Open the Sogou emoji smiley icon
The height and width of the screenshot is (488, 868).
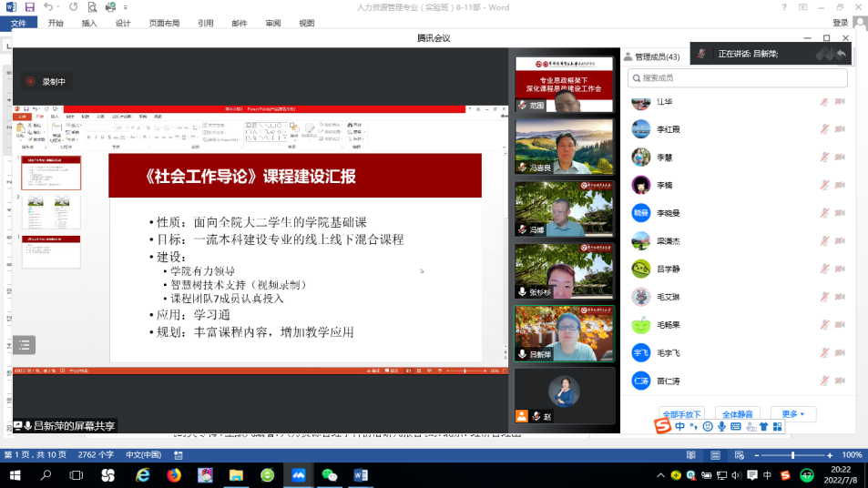coord(708,426)
